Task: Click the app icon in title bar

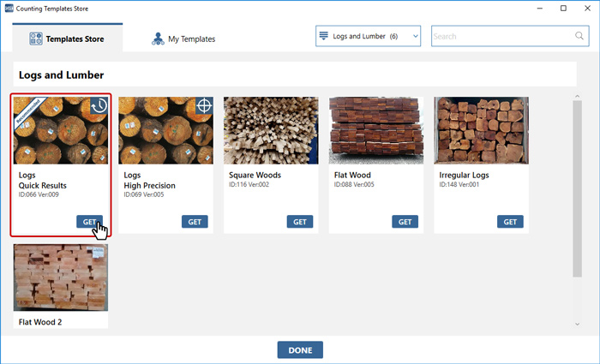Action: point(8,8)
